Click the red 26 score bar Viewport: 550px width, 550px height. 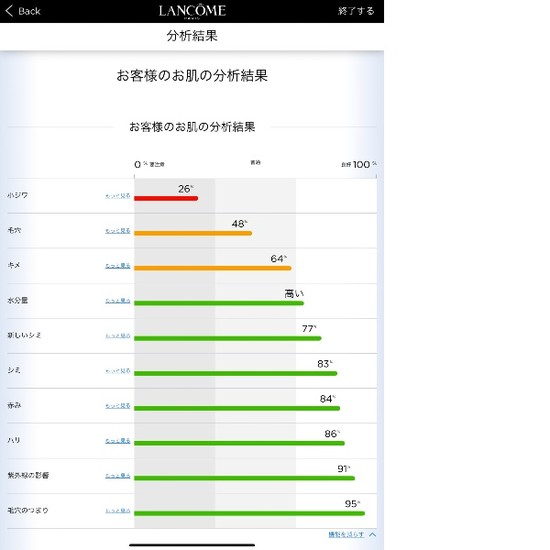pyautogui.click(x=166, y=199)
